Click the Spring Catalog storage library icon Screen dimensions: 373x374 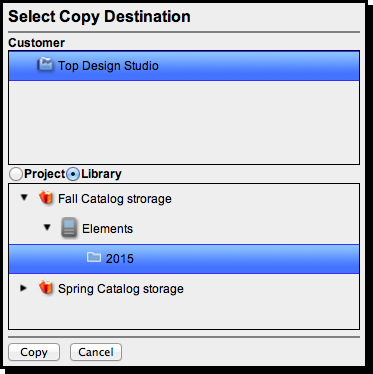46,287
